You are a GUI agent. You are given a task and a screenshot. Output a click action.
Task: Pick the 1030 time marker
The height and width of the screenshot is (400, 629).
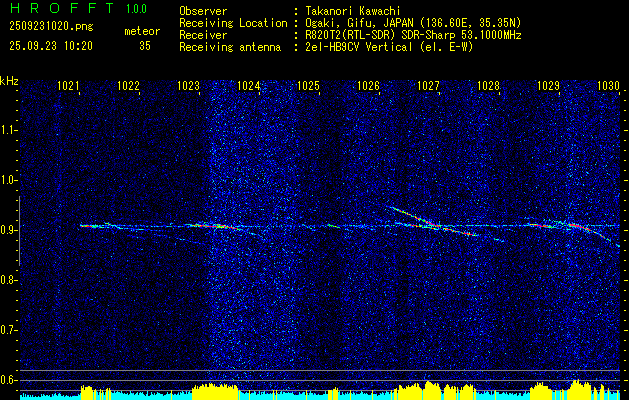[x=608, y=87]
